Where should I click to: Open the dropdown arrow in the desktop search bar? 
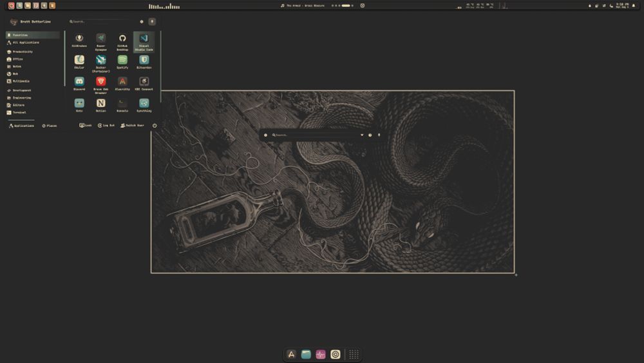[362, 135]
